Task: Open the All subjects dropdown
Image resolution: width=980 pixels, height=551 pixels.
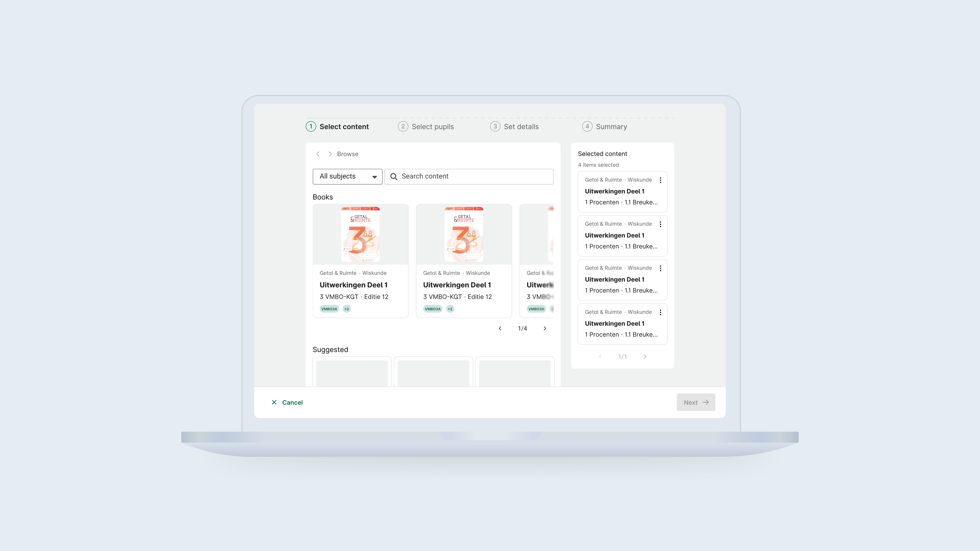Action: 347,176
